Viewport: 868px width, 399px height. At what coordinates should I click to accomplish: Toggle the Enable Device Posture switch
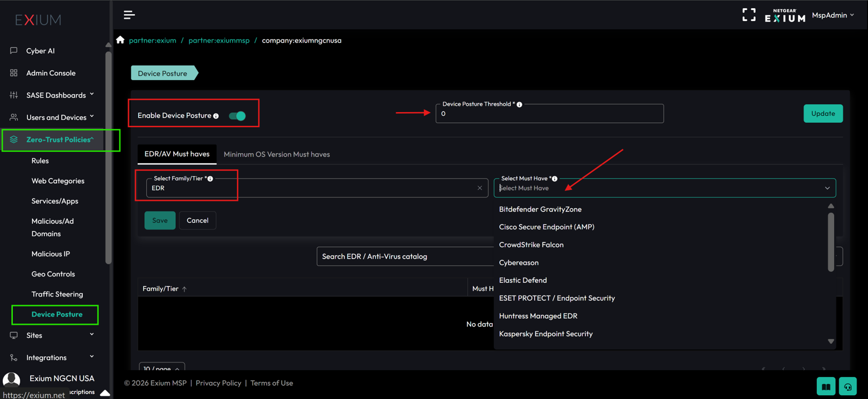tap(237, 116)
